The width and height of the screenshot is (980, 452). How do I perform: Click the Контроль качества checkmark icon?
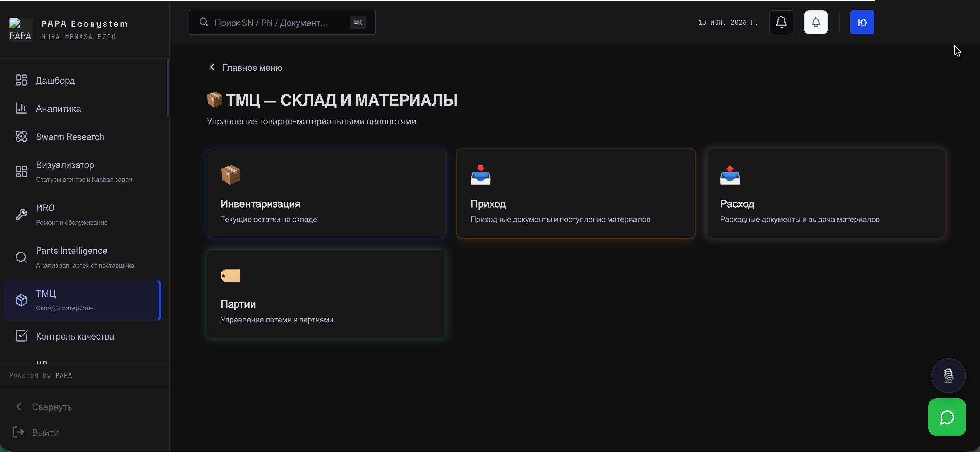[21, 336]
